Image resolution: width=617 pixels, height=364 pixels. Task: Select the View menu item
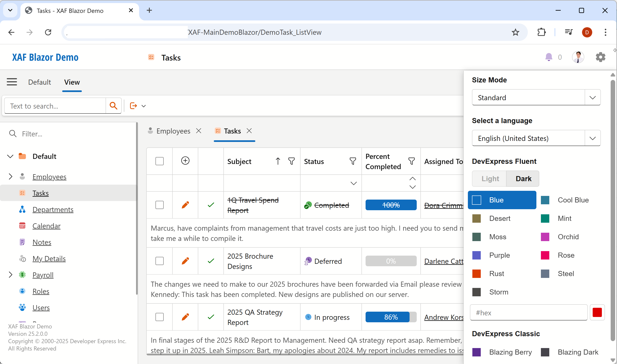point(72,82)
